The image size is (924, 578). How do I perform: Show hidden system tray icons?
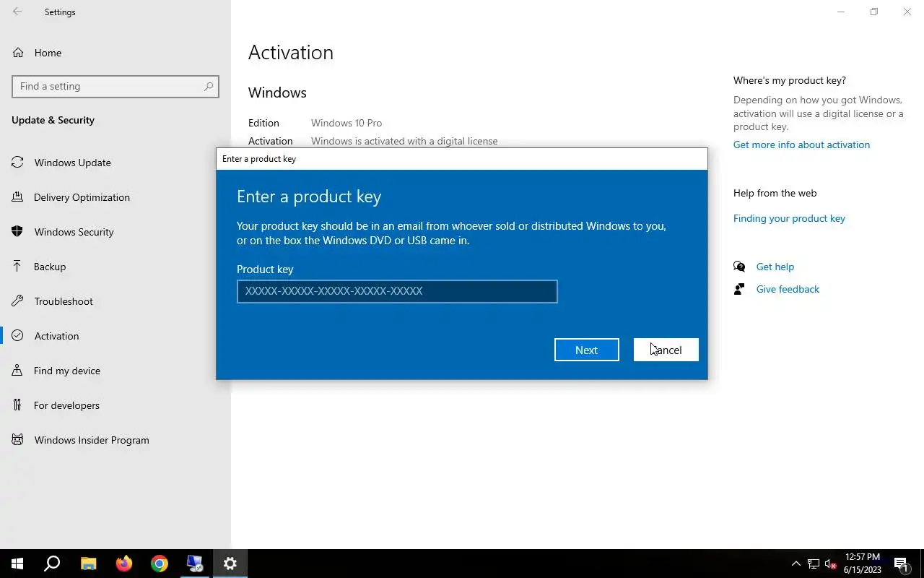pos(796,564)
